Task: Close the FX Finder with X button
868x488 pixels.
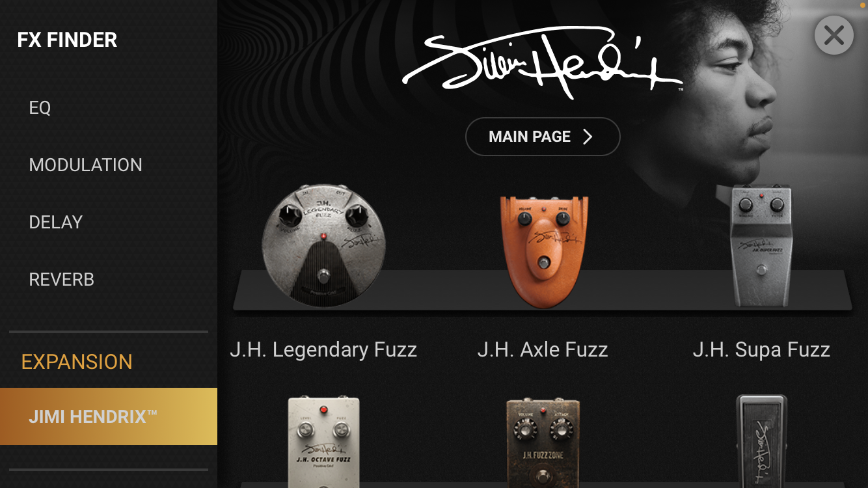Action: (x=834, y=35)
